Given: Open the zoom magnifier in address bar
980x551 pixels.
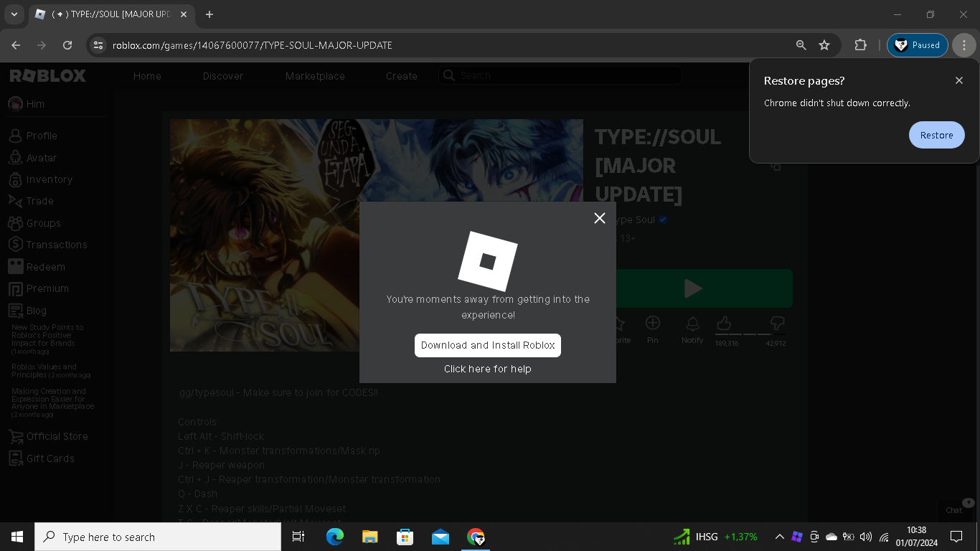Looking at the screenshot, I should pyautogui.click(x=801, y=45).
